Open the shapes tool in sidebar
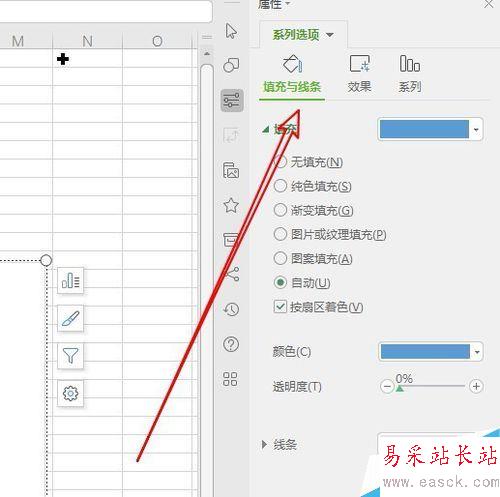 pos(231,65)
